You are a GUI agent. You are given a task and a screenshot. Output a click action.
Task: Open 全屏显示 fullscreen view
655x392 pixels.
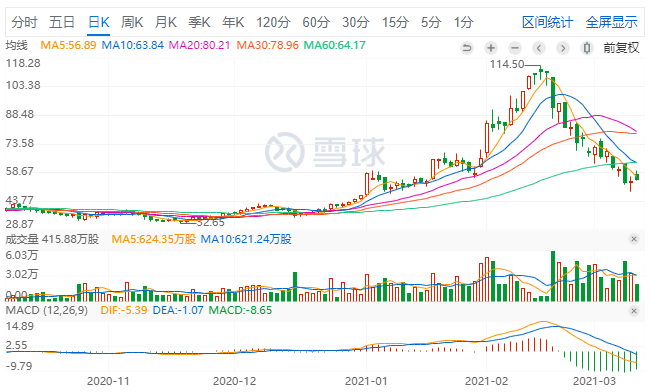pos(612,22)
